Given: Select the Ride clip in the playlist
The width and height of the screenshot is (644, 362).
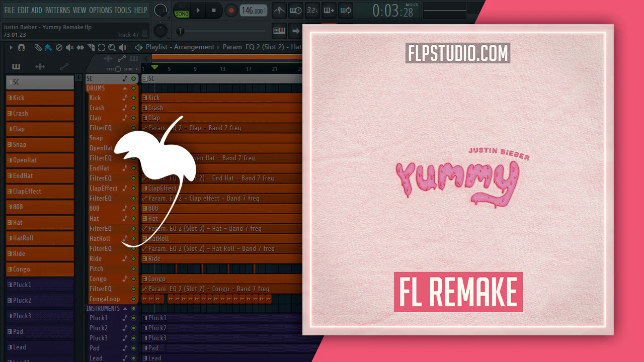Looking at the screenshot, I should click(x=222, y=259).
